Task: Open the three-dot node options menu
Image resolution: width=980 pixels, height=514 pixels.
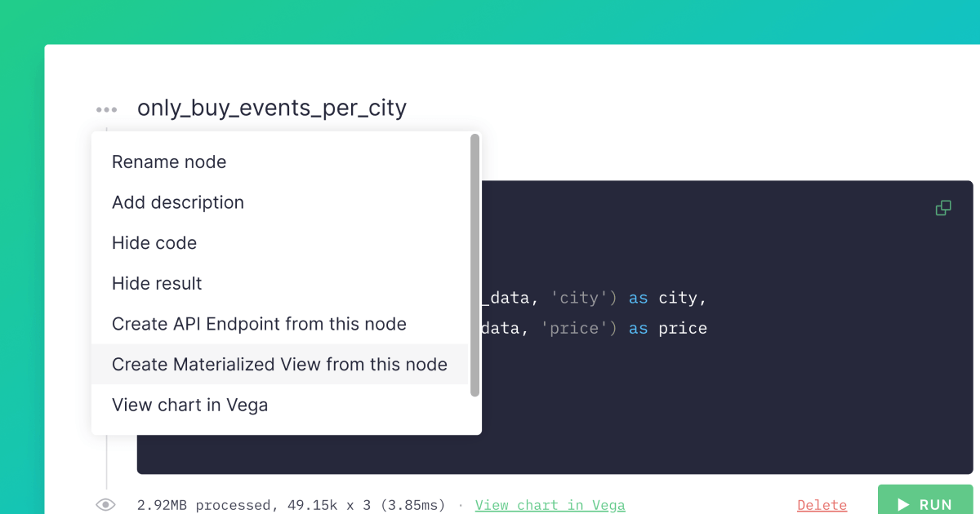Action: (x=106, y=109)
